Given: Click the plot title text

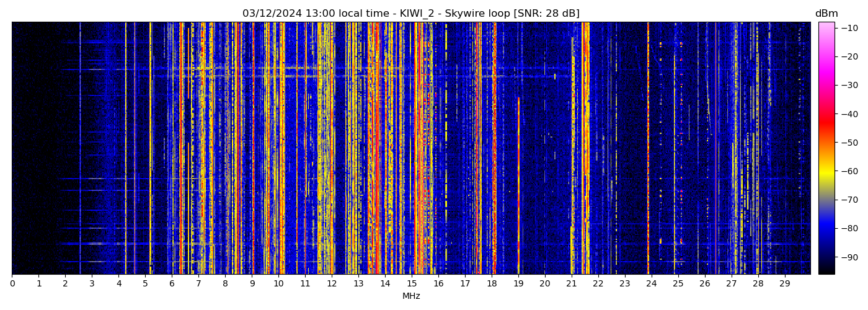Looking at the screenshot, I should [x=410, y=14].
